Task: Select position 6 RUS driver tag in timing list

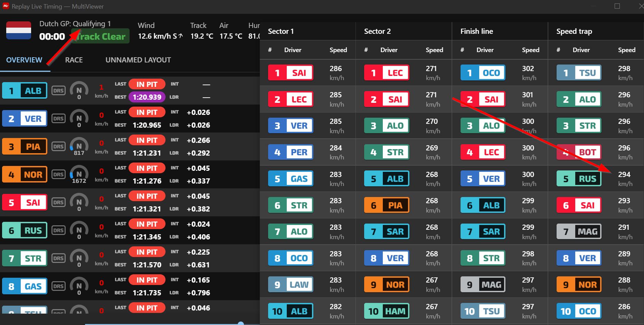Action: [25, 230]
